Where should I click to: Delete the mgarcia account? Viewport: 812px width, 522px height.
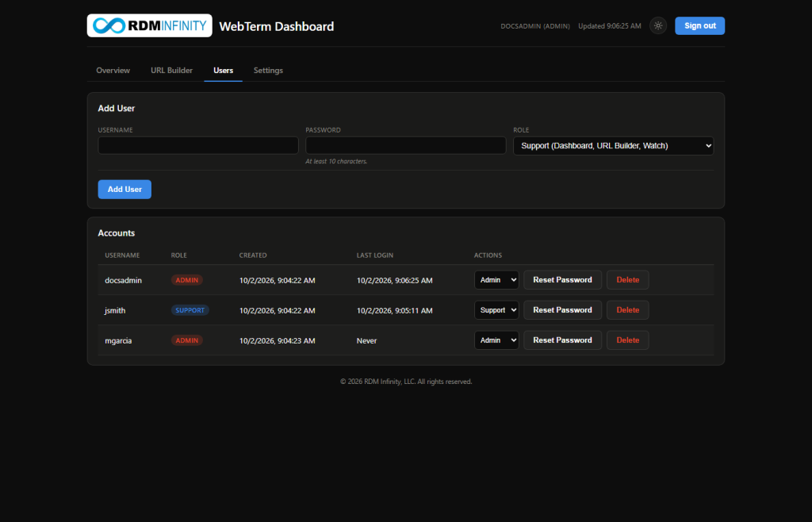[628, 340]
